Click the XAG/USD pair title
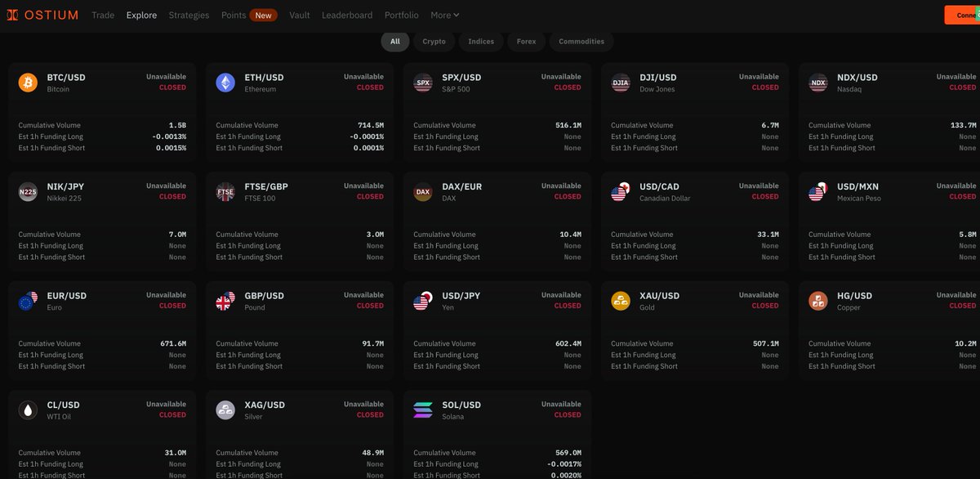 click(265, 405)
